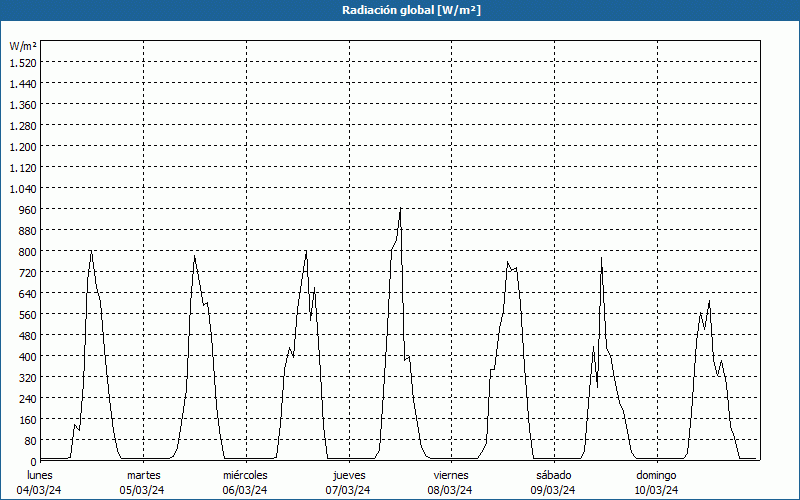This screenshot has width=800, height=500.
Task: Click the 04/03/24 date label
Action: point(39,490)
